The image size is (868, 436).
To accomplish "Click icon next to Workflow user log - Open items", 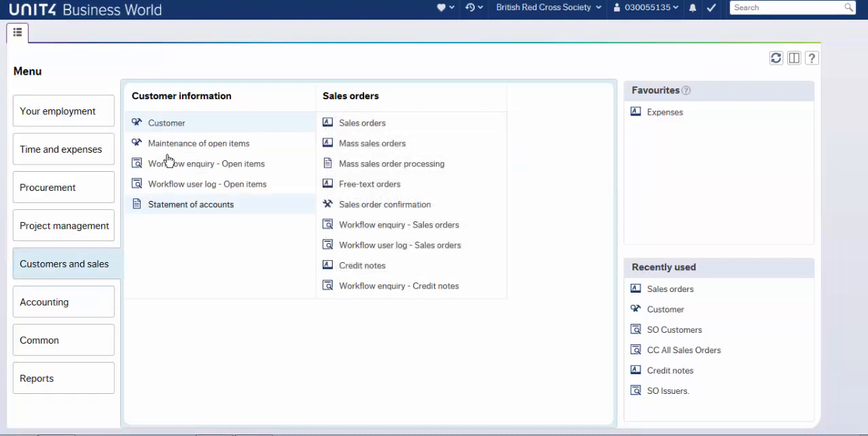I will point(137,183).
